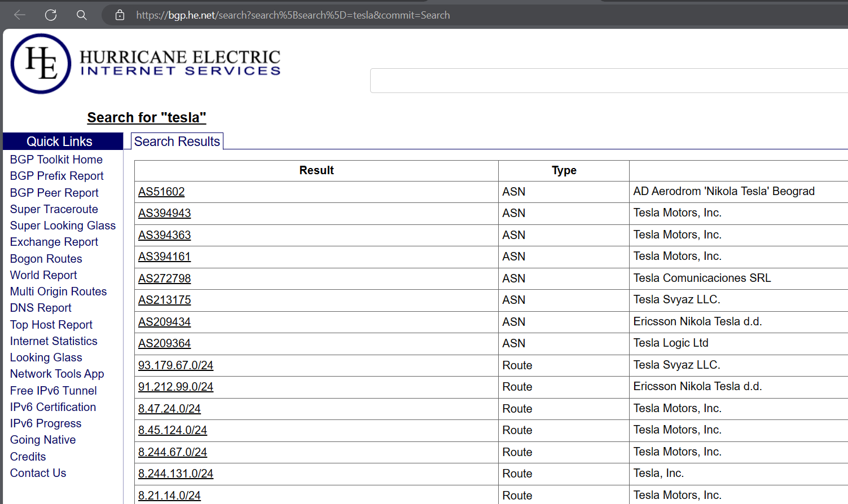Screen dimensions: 848x504
Task: Open AS272798 Tesla Comunicaciones result
Action: (165, 278)
